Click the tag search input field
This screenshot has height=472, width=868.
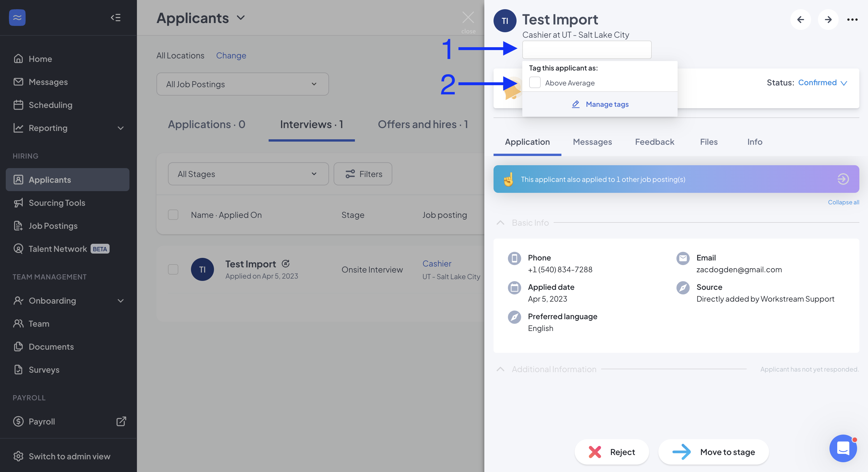587,50
